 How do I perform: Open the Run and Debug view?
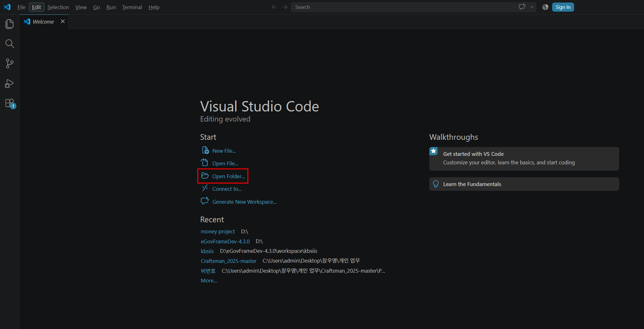[10, 83]
